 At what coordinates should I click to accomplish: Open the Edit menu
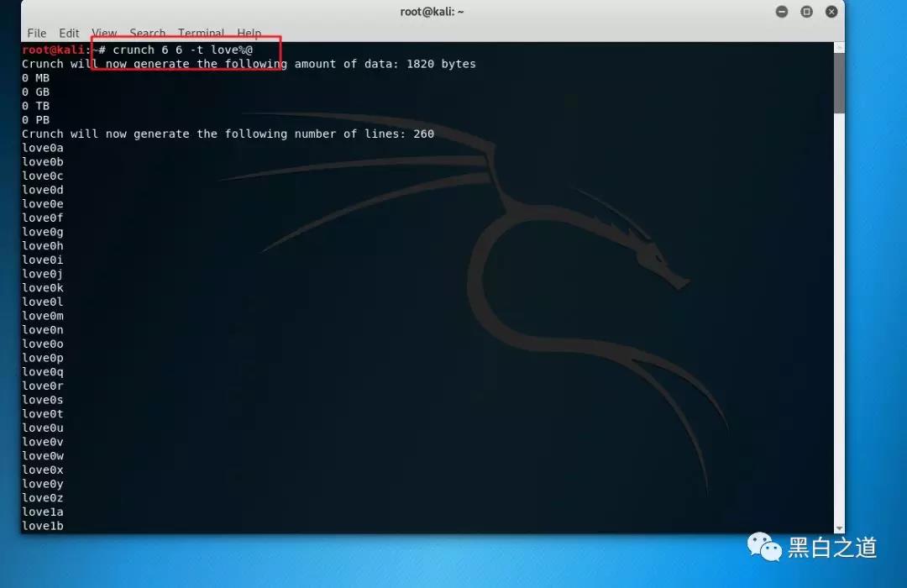69,34
